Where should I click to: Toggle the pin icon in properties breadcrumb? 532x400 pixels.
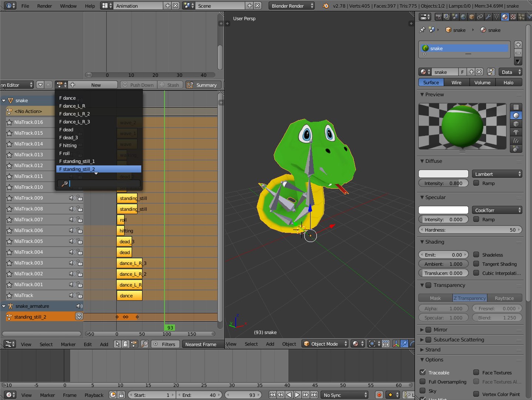(422, 30)
